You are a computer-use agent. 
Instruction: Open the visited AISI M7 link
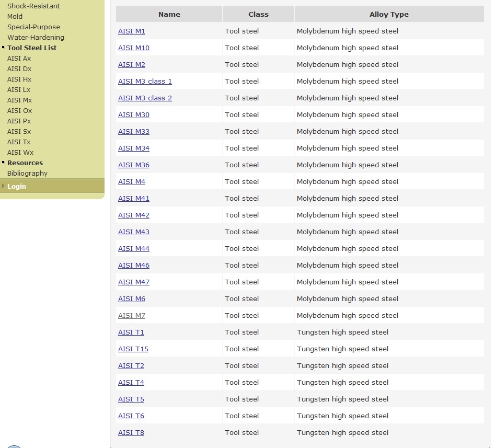coord(132,316)
